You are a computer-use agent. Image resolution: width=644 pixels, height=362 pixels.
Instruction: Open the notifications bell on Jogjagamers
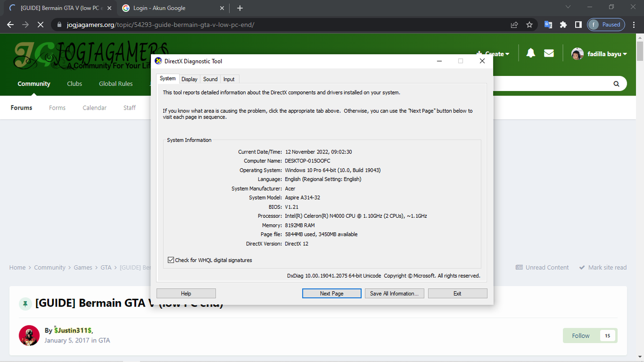point(530,53)
